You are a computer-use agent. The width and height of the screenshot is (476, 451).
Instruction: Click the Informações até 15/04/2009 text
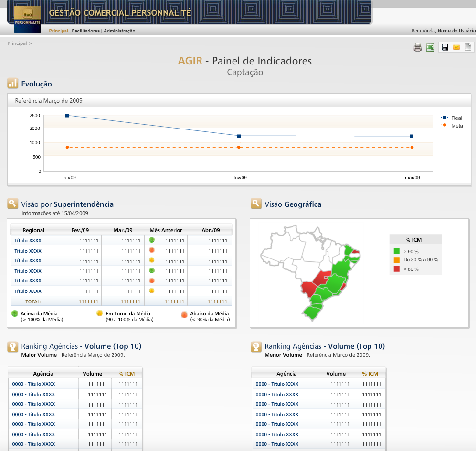click(x=54, y=213)
